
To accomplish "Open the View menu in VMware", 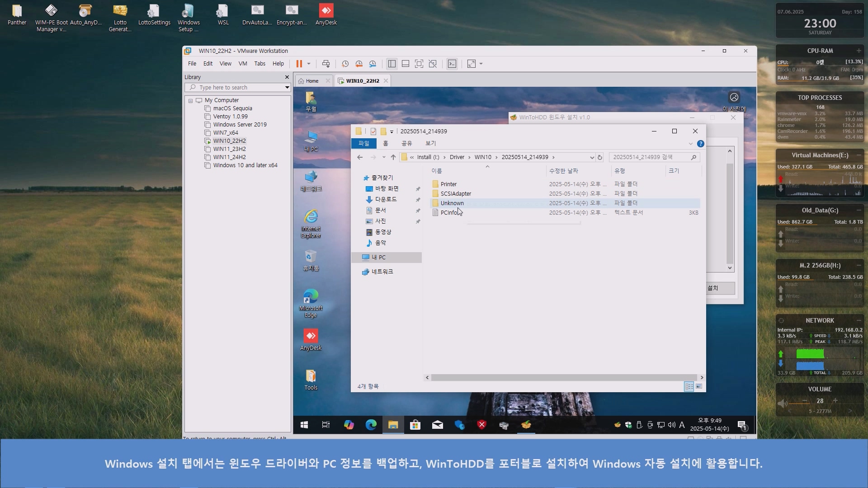I will [225, 64].
